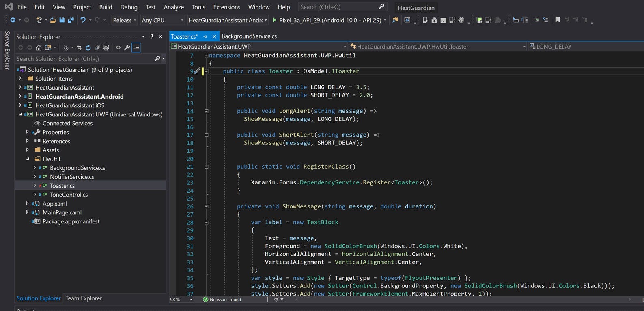Screen dimensions: 644x311
Task: Open the File menu
Action: [x=22, y=7]
